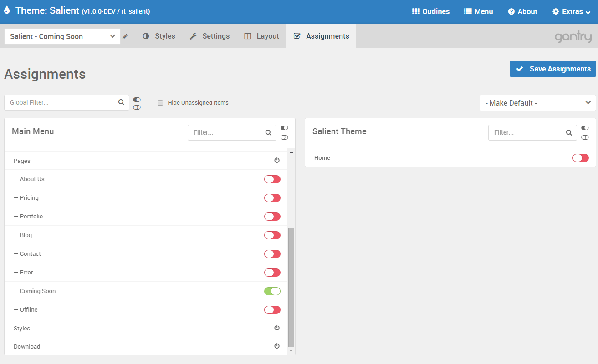The image size is (598, 364).
Task: Click the scrollbar down arrow in Main Menu
Action: (x=291, y=351)
